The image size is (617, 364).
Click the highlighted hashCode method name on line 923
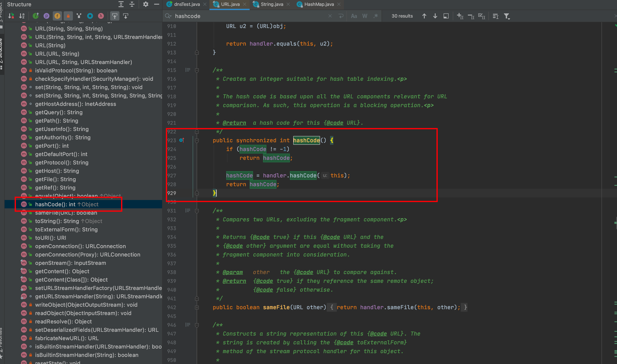[x=306, y=140]
